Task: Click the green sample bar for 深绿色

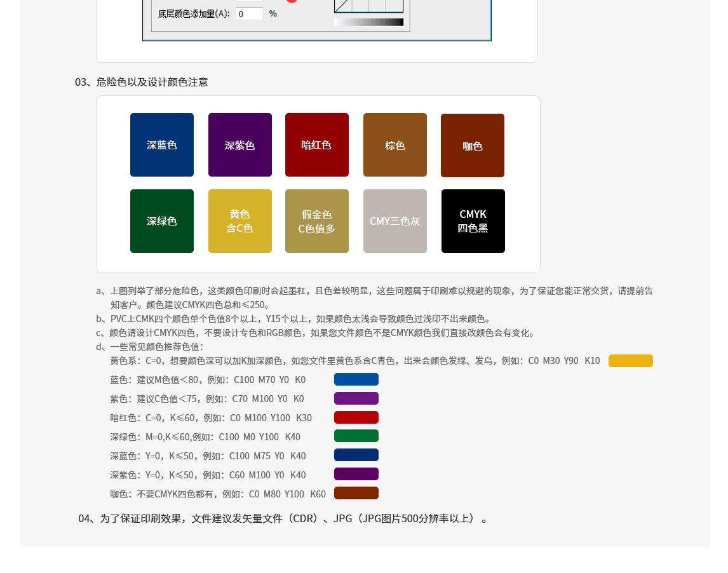Action: [356, 436]
